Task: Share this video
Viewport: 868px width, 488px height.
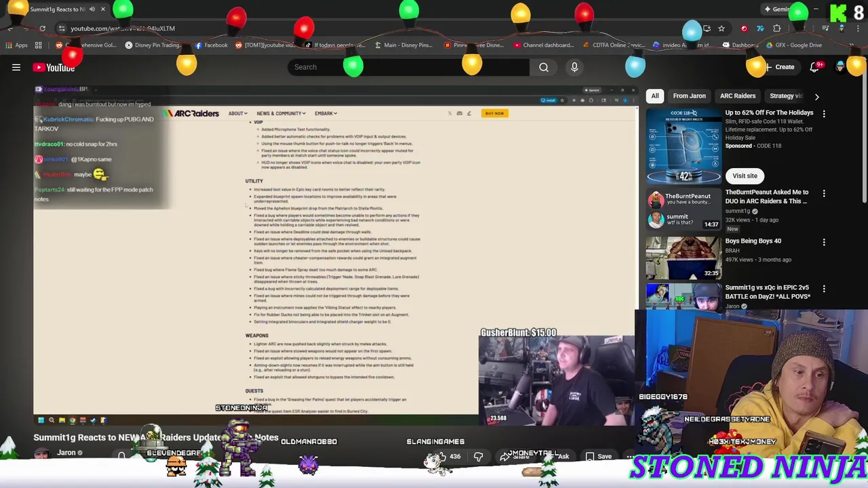Action: pos(515,456)
